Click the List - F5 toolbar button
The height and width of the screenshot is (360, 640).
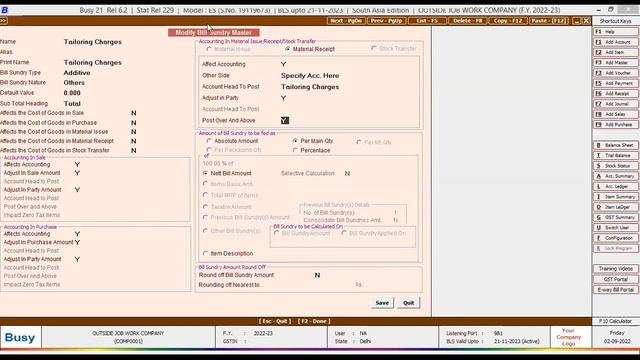[x=427, y=21]
